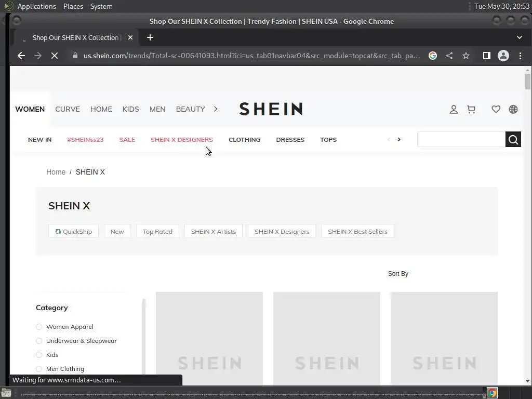
Task: Select Kids category radio
Action: (x=39, y=355)
